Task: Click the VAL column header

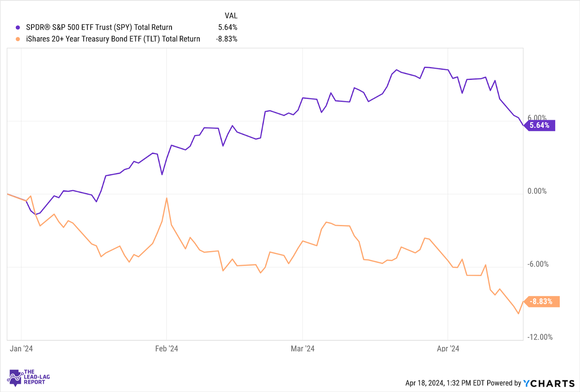Action: coord(230,16)
